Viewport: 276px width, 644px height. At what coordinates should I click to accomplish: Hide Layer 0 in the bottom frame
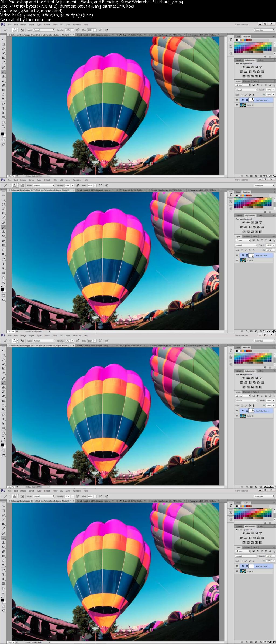pos(237,571)
